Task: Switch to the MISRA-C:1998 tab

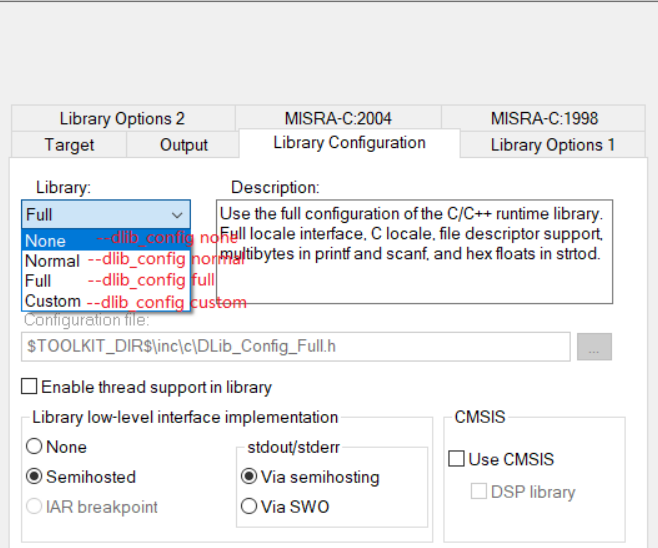Action: tap(544, 118)
